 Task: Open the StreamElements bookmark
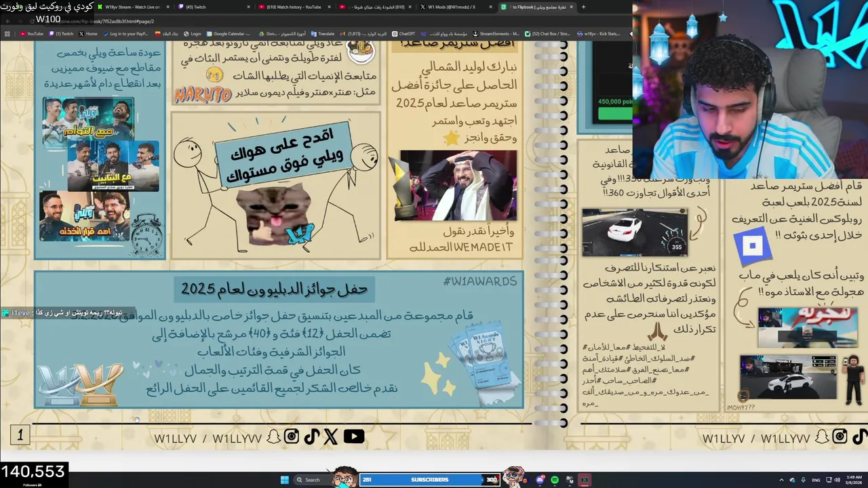tap(496, 33)
